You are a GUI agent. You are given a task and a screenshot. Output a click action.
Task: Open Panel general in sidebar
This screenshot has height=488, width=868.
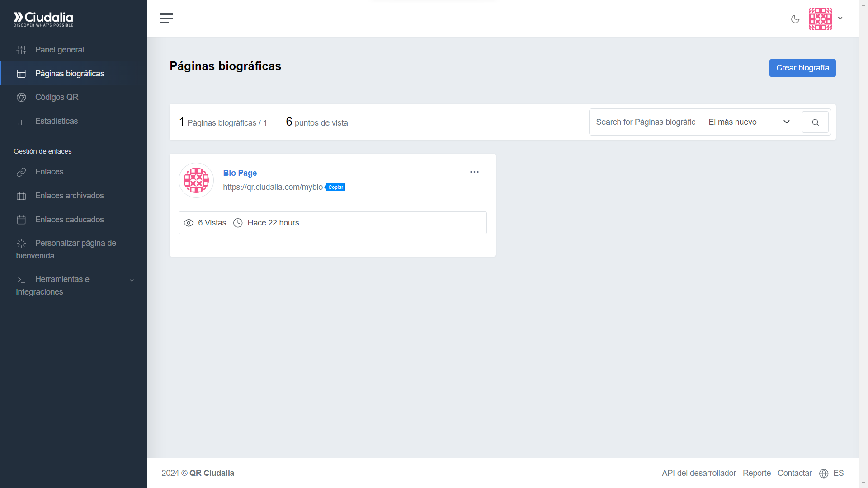point(59,50)
